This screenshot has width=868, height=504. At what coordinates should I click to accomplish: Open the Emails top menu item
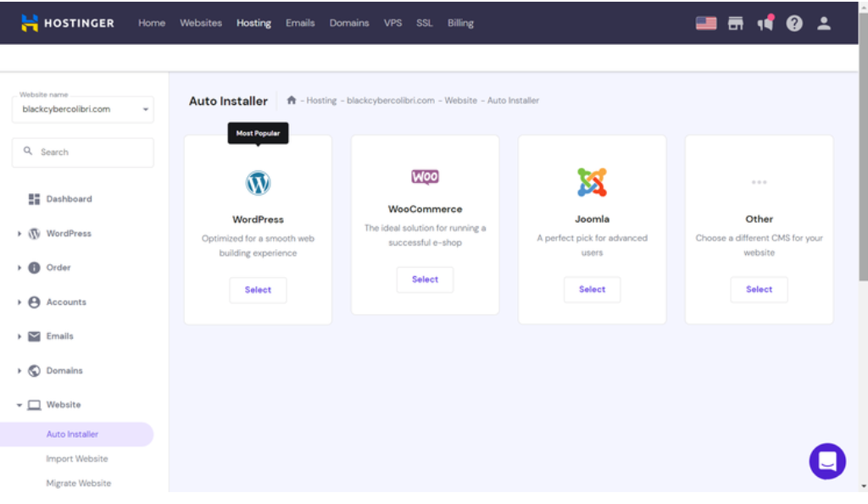click(x=300, y=23)
